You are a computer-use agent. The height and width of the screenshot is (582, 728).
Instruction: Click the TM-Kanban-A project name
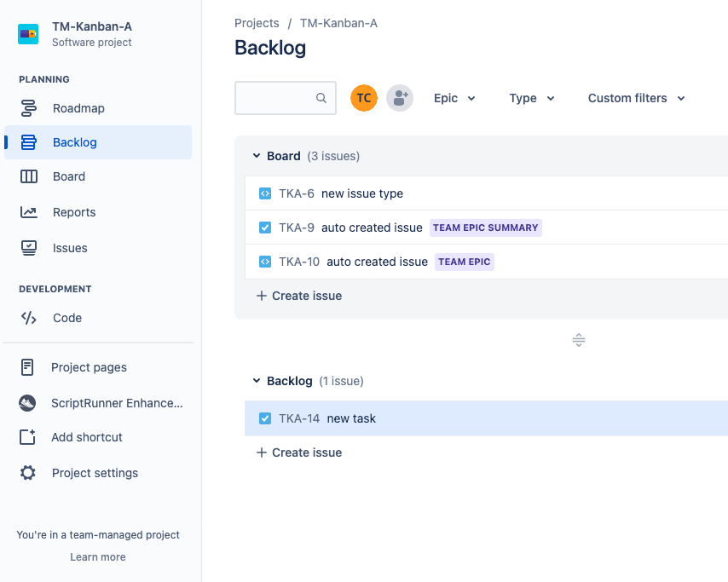pyautogui.click(x=92, y=26)
